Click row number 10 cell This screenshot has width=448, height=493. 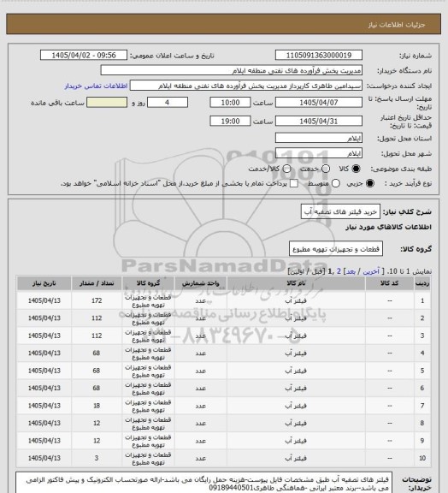(422, 458)
